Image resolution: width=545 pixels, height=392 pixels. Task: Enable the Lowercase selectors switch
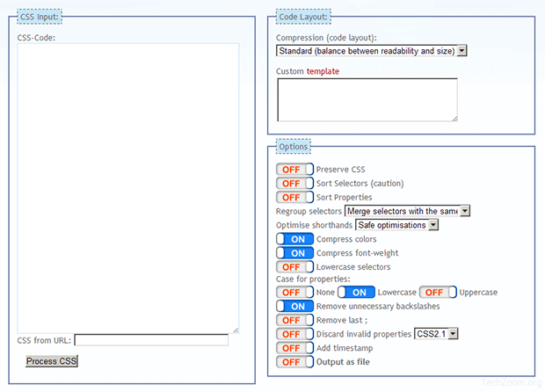tap(294, 267)
